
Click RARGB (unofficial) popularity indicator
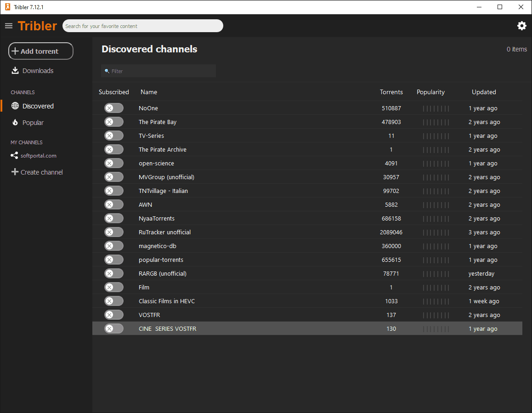click(436, 274)
